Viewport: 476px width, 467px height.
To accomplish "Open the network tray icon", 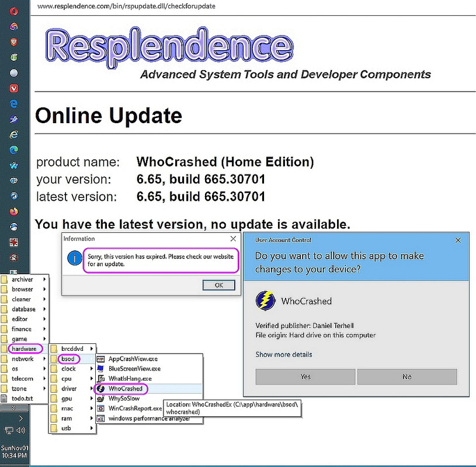I will (x=9, y=430).
